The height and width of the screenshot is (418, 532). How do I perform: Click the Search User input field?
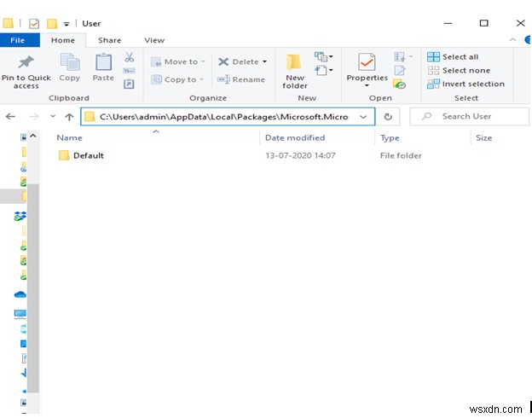[x=470, y=117]
